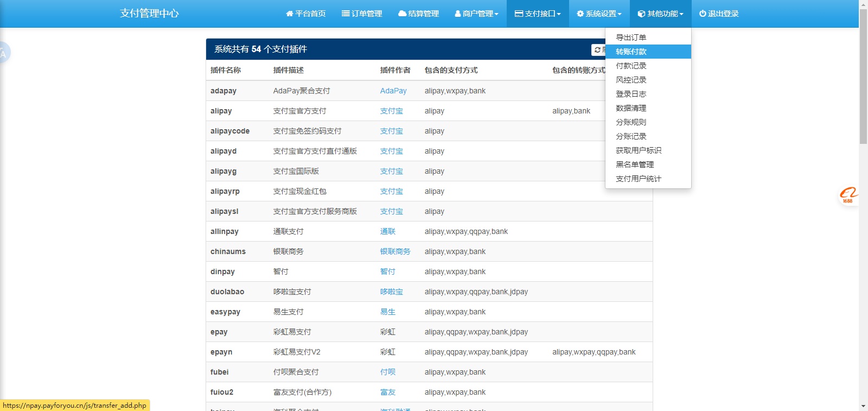868x411 pixels.
Task: Click description 彩虹易支付V2
Action: tap(297, 352)
